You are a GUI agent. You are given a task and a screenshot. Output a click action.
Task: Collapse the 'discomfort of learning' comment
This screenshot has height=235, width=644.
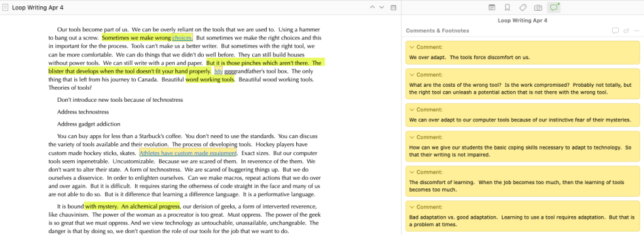tap(412, 172)
